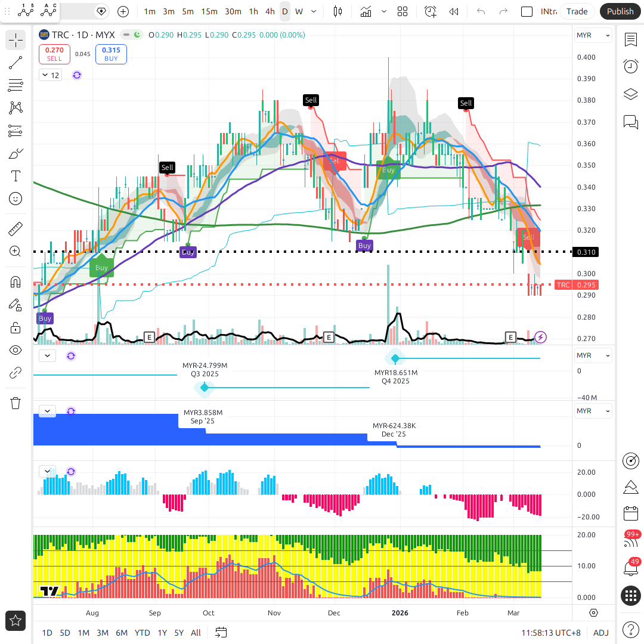Switch to the 15m timeframe
This screenshot has height=644, width=644.
(209, 11)
